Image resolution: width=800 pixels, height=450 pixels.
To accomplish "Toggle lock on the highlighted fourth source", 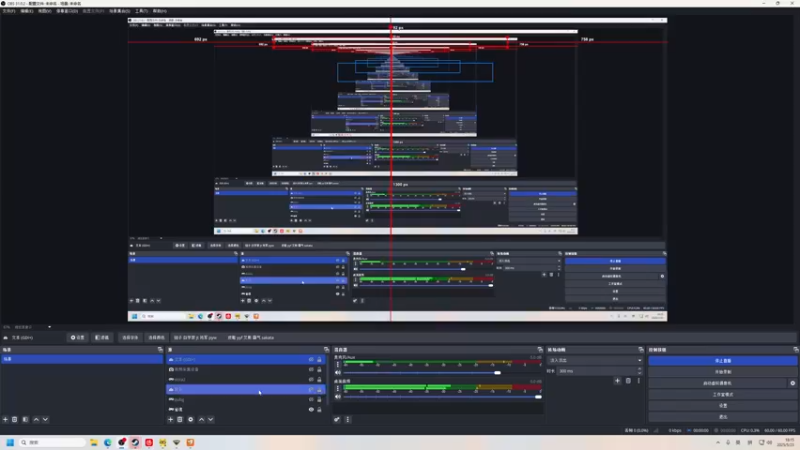I will click(319, 389).
